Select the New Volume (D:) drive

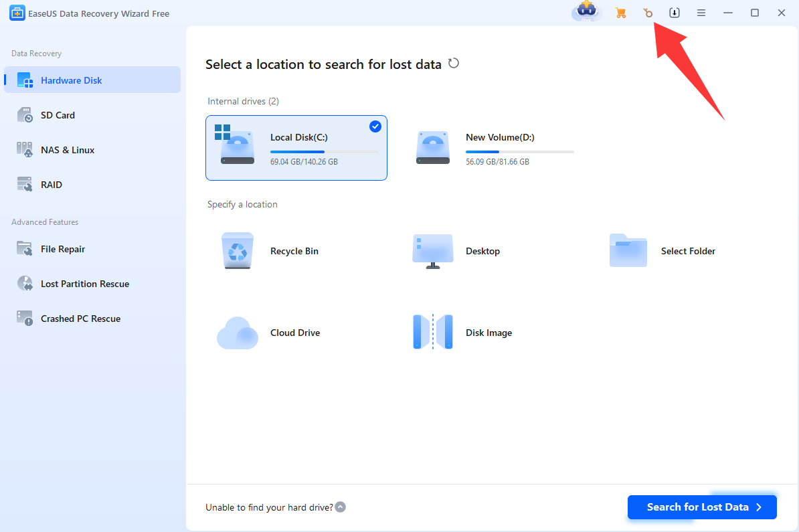495,148
